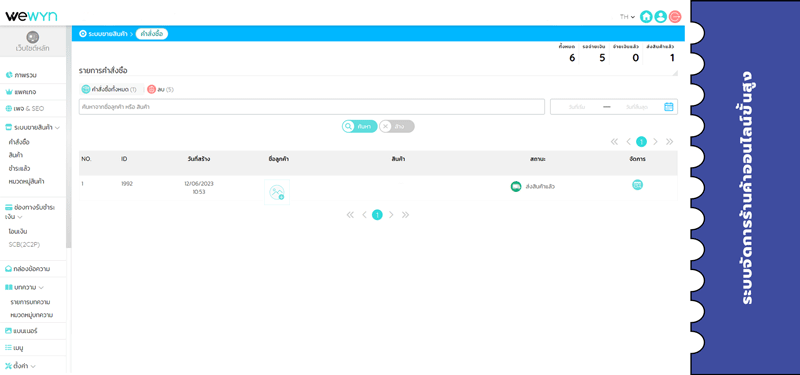
Task: Switch to ลบ (5) deleted tab
Action: [161, 89]
